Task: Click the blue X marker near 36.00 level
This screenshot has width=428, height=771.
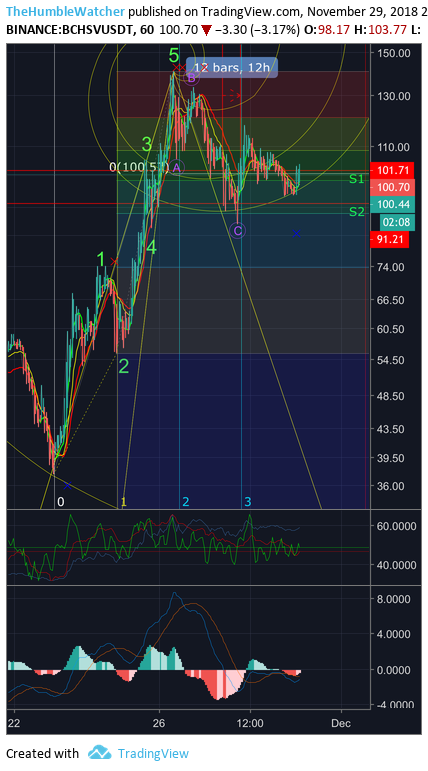Action: pos(67,485)
